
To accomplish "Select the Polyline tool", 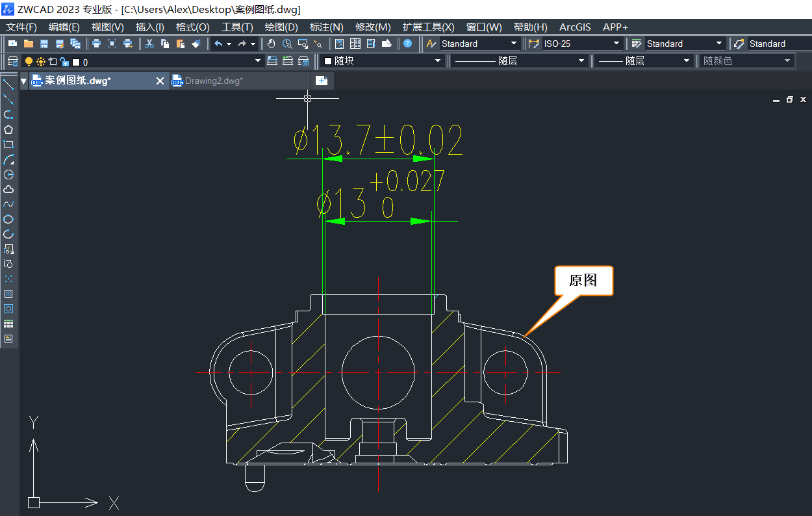I will 8,114.
